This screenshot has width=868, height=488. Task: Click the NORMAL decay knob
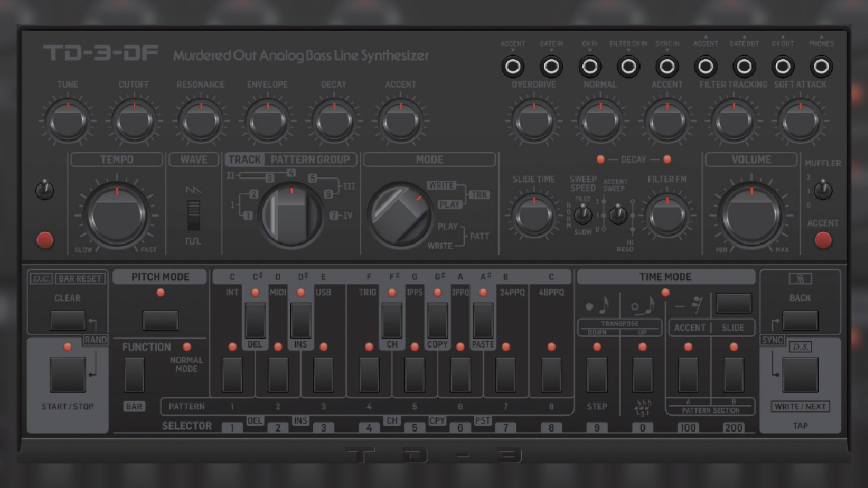tap(600, 121)
